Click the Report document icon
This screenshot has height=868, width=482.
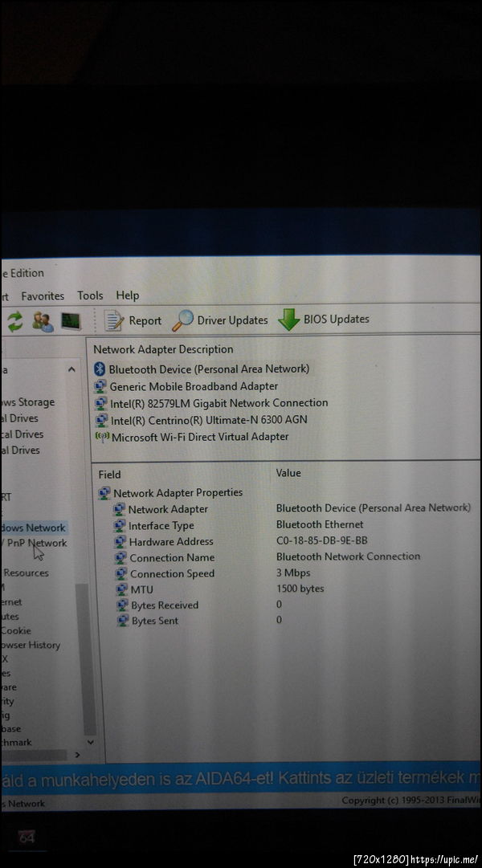point(114,321)
